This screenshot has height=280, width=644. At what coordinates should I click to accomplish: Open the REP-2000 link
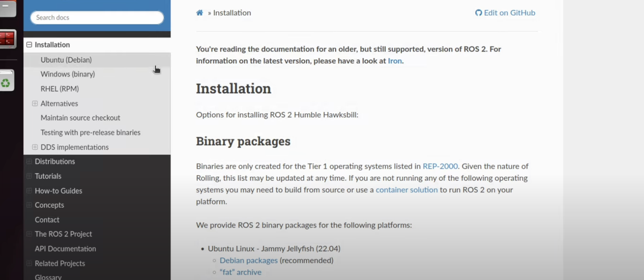coord(440,166)
